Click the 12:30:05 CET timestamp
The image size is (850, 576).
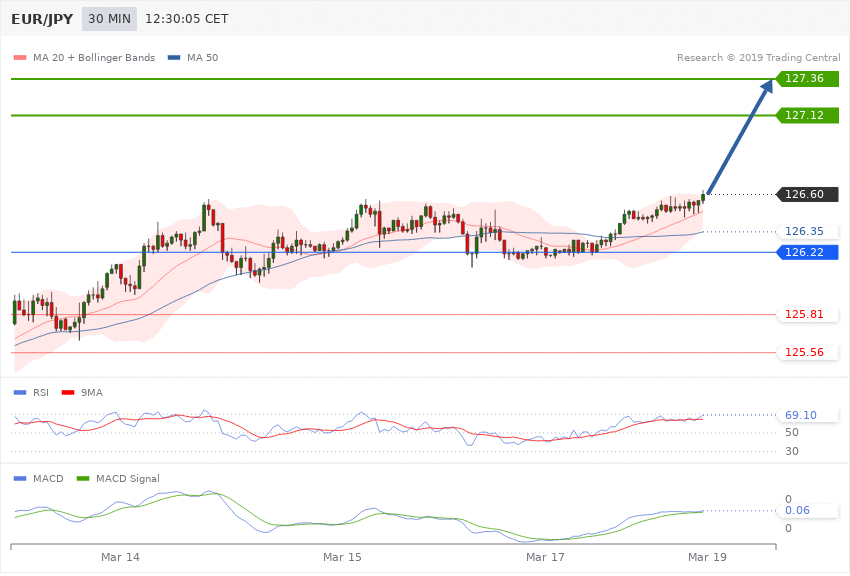[x=186, y=19]
